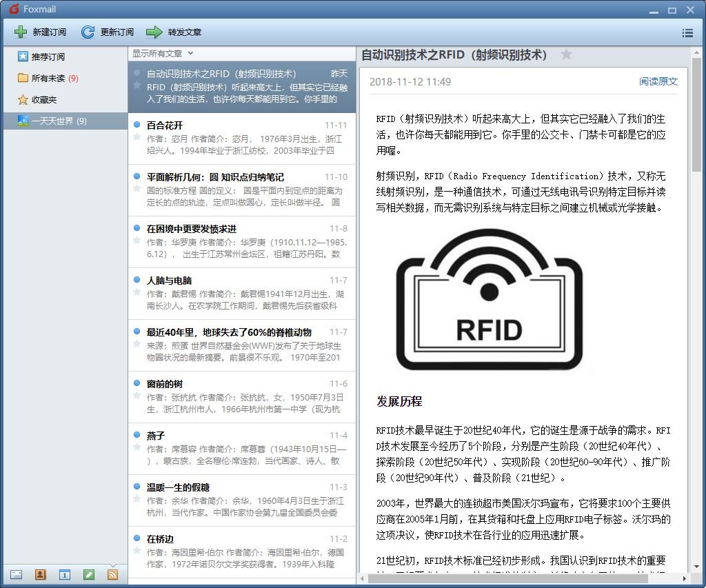Select article 燕子
Viewport: 706px width, 588px height.
coord(242,449)
